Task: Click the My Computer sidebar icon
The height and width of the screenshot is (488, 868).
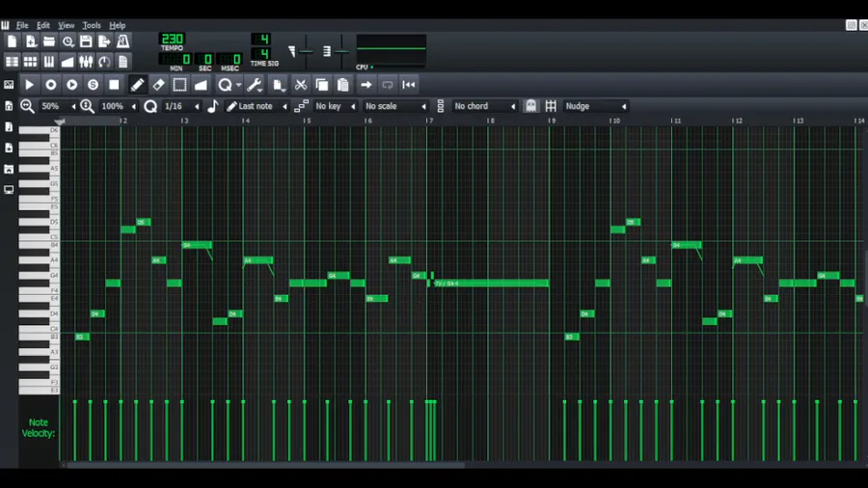Action: (9, 190)
